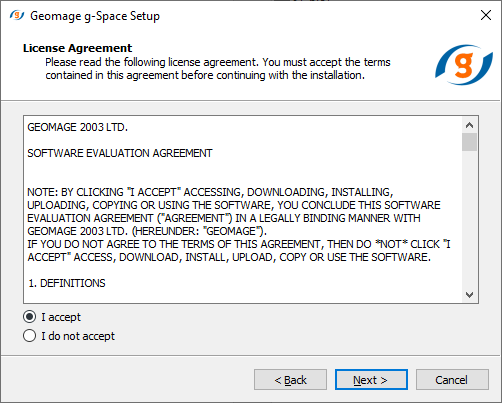Click the "NOTE: BY CLICKING" license paragraph
502x403 pixels.
click(239, 225)
